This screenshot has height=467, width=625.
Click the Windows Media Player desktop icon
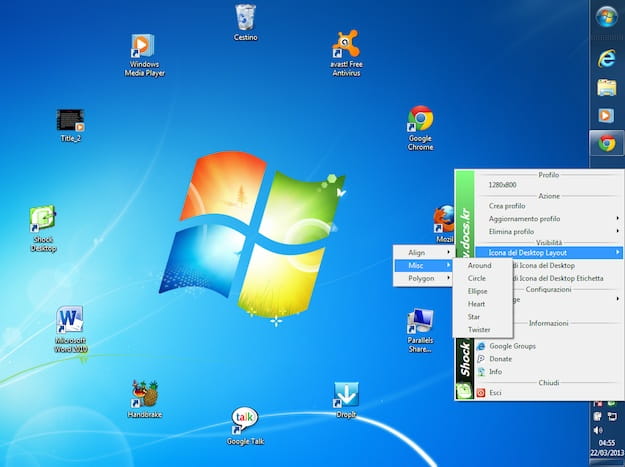point(144,48)
